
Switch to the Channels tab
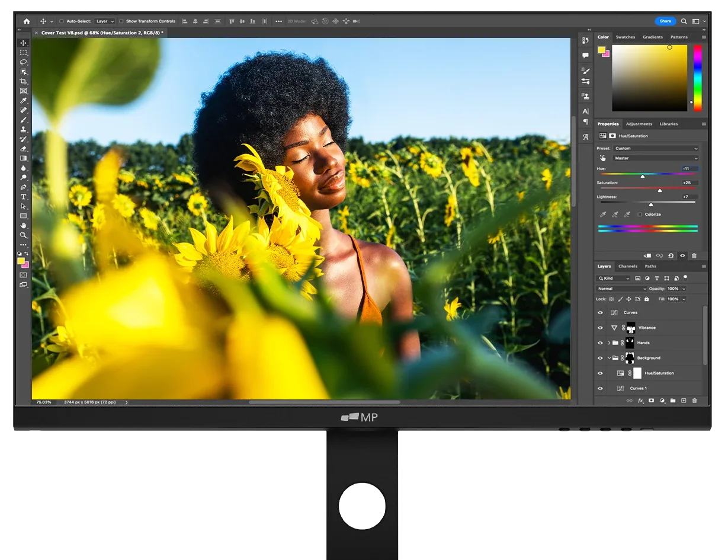click(x=627, y=267)
